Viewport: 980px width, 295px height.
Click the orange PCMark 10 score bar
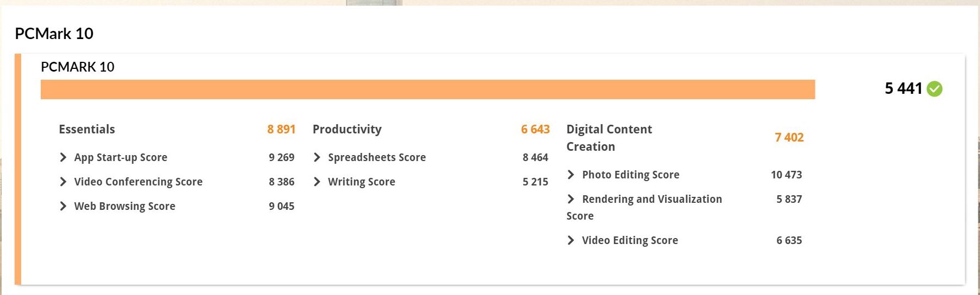pyautogui.click(x=427, y=89)
